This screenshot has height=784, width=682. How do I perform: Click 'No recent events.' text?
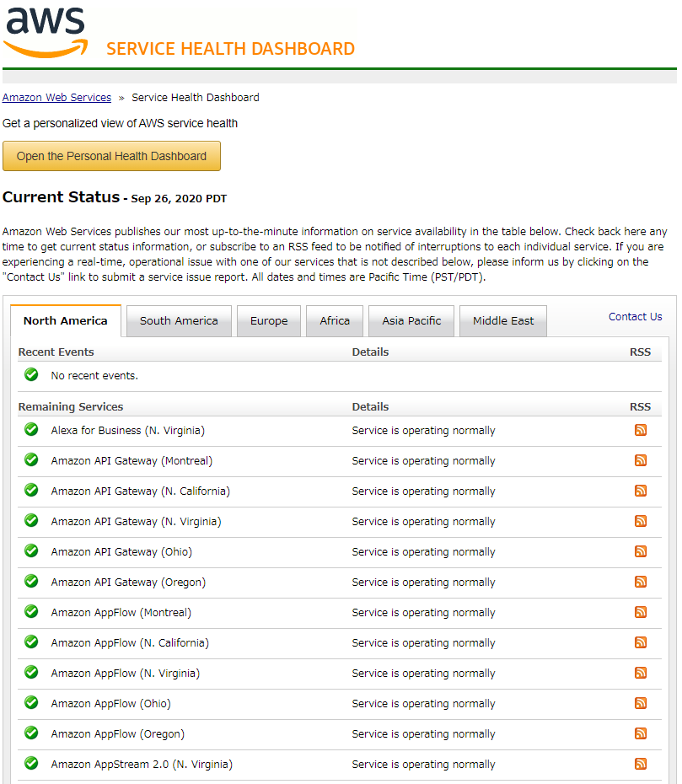point(94,375)
